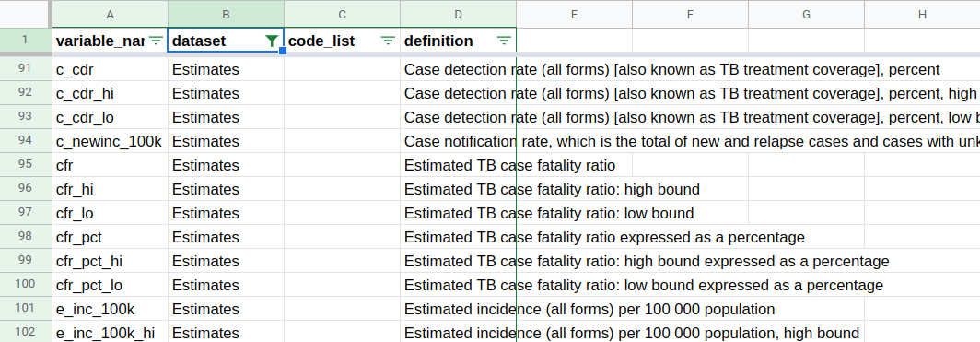
Task: Click empty code_list cell in row 98
Action: tap(342, 237)
